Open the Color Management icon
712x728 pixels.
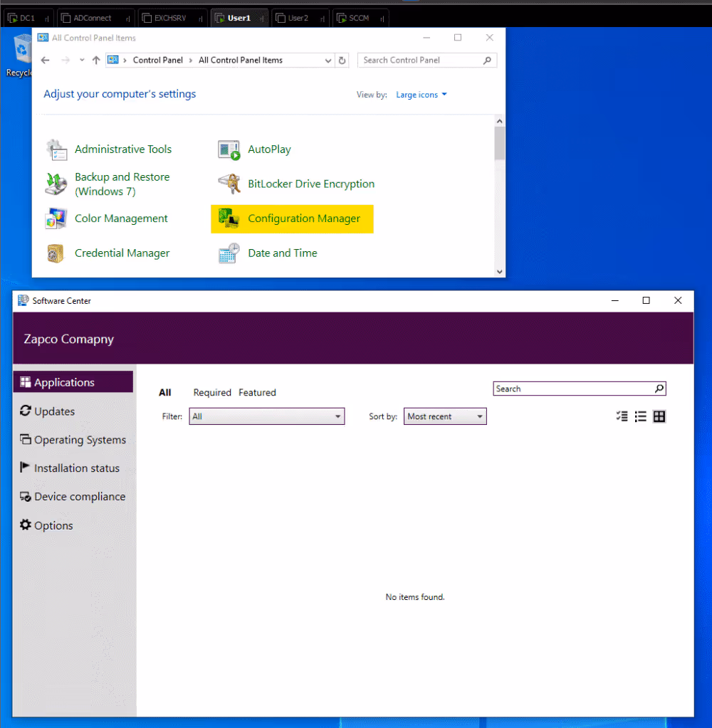tap(56, 218)
